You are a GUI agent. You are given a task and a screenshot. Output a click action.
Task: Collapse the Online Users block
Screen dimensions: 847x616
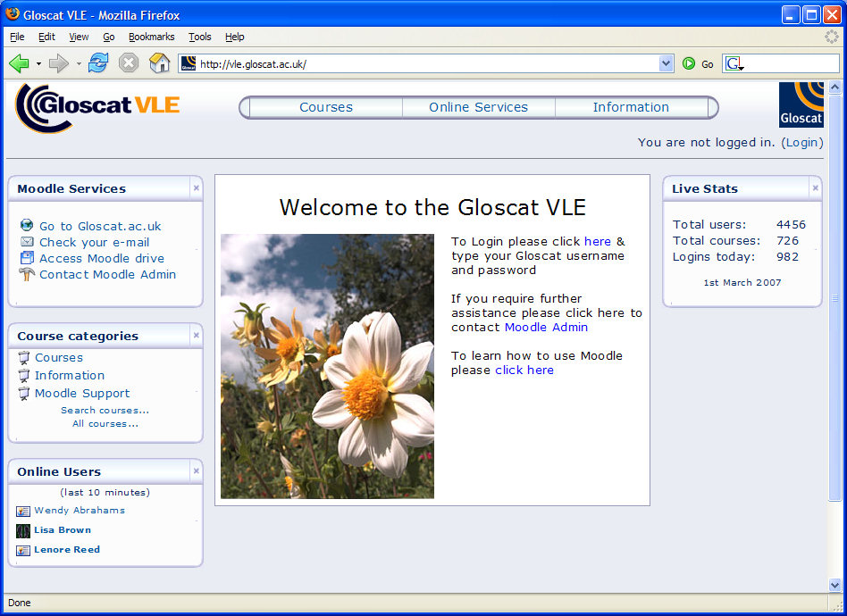196,470
